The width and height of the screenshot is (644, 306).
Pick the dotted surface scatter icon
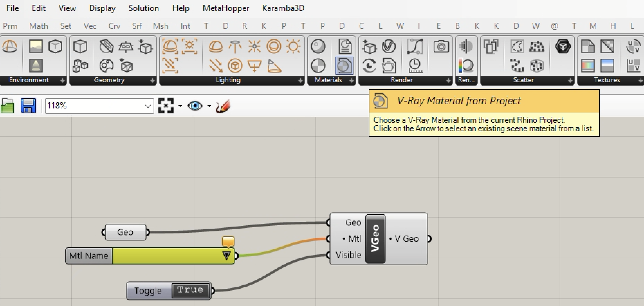click(536, 46)
